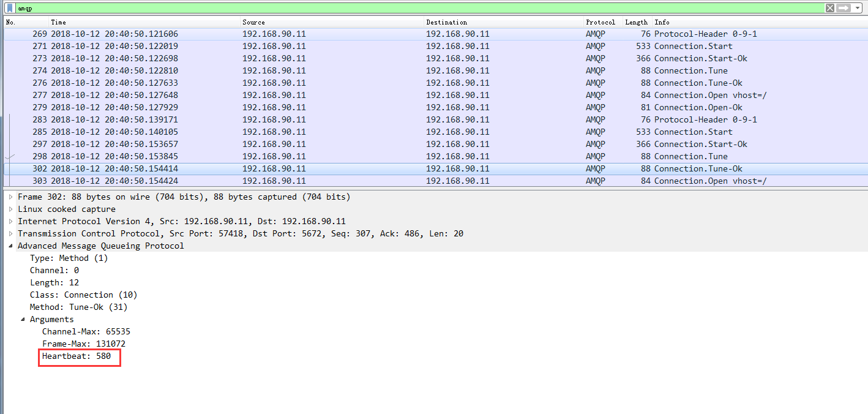Click the Frame 302 summary text
868x414 pixels.
tap(184, 197)
